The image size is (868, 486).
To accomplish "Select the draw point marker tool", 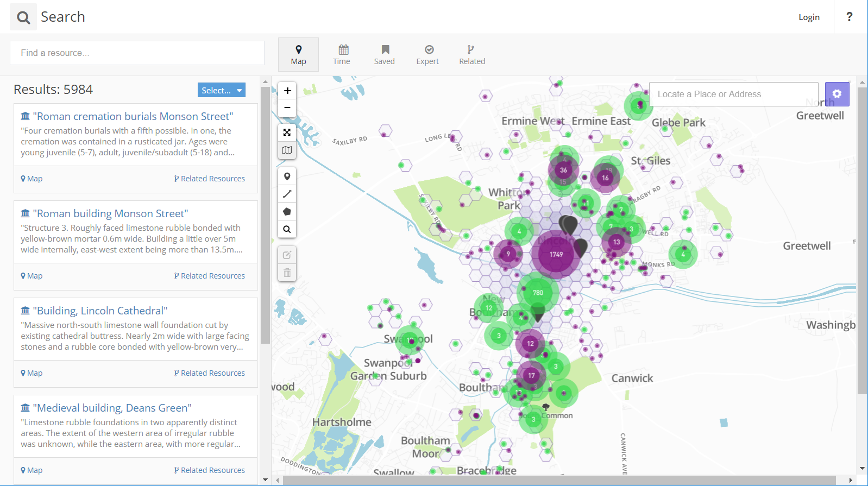I will 287,176.
